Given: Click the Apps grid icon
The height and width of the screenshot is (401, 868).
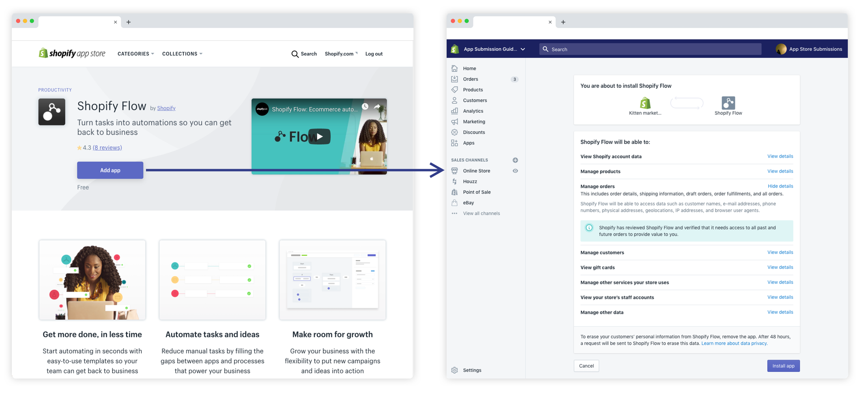Looking at the screenshot, I should click(455, 143).
